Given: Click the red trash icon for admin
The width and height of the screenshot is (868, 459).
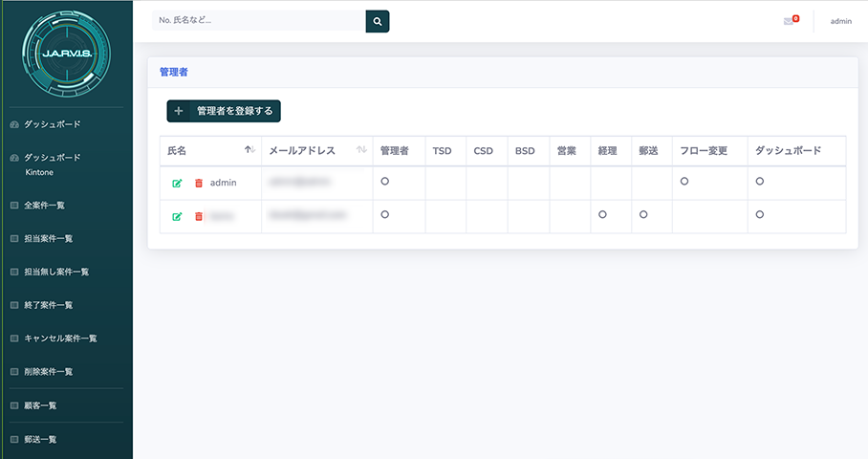Looking at the screenshot, I should coord(199,183).
